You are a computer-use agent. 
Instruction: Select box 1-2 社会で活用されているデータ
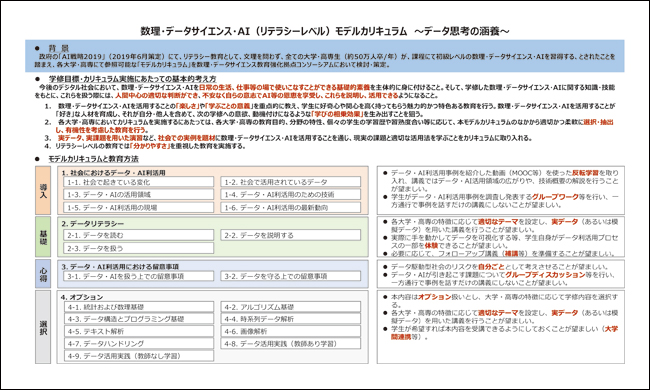[x=291, y=182]
